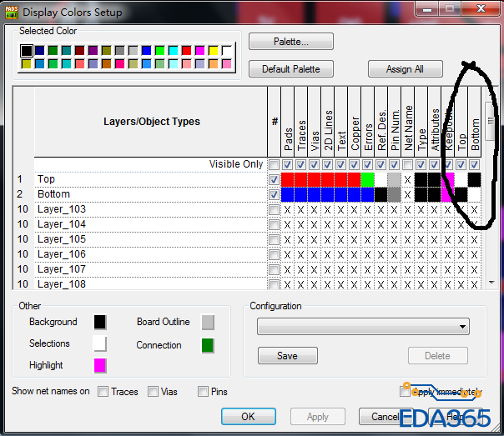Toggle the Traces column visibility checkbox
This screenshot has height=436, width=504.
click(300, 165)
